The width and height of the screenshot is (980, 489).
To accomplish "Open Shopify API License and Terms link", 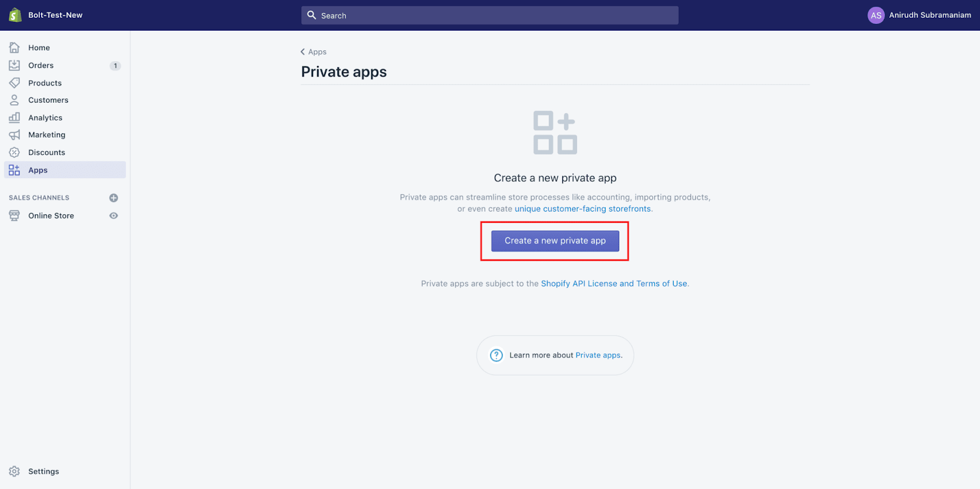I will pyautogui.click(x=614, y=283).
